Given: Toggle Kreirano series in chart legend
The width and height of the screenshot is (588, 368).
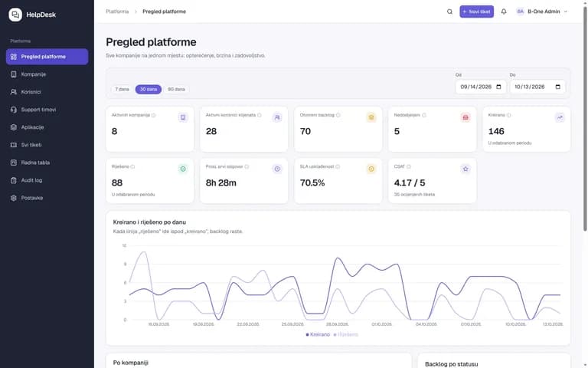Looking at the screenshot, I should [x=318, y=334].
